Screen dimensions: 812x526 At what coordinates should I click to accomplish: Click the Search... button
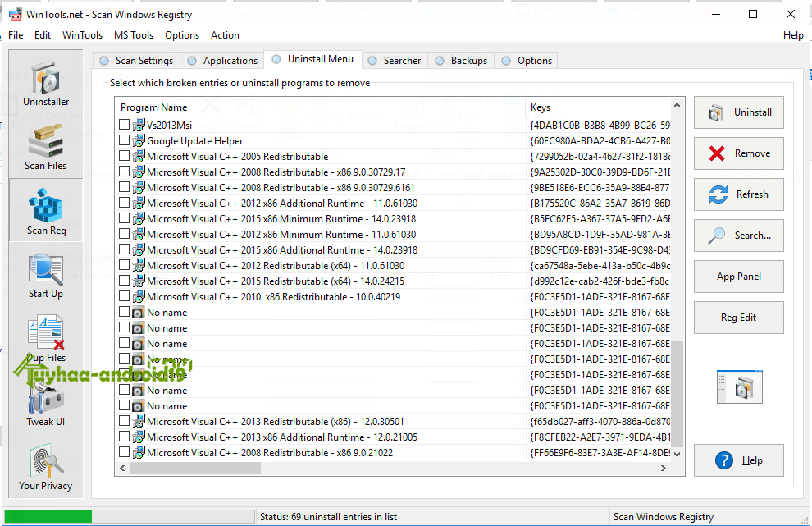738,236
